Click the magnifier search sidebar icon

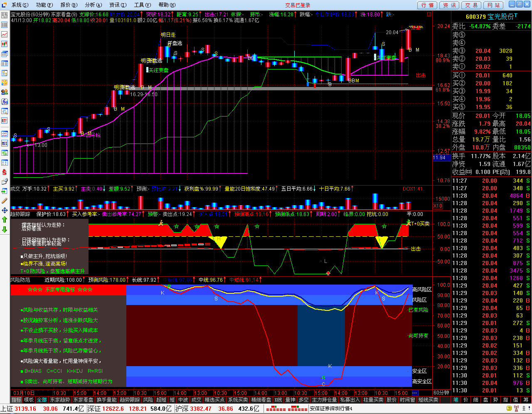(x=5, y=111)
